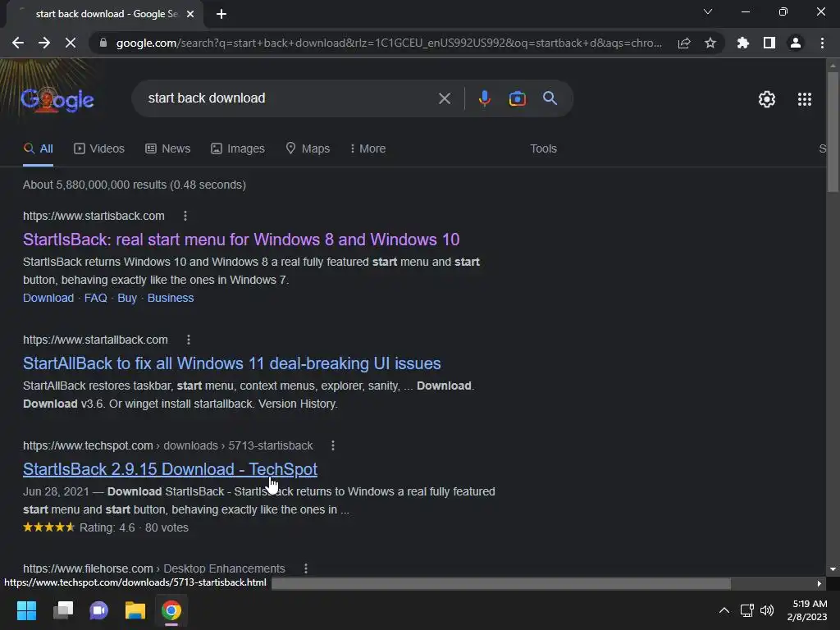Click 'Rating: 4.6 · 80 votes' text
The height and width of the screenshot is (630, 840).
(134, 527)
